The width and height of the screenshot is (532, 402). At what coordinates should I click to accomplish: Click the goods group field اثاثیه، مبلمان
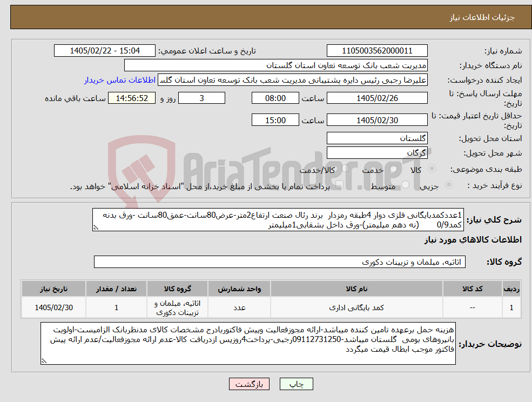pyautogui.click(x=280, y=262)
